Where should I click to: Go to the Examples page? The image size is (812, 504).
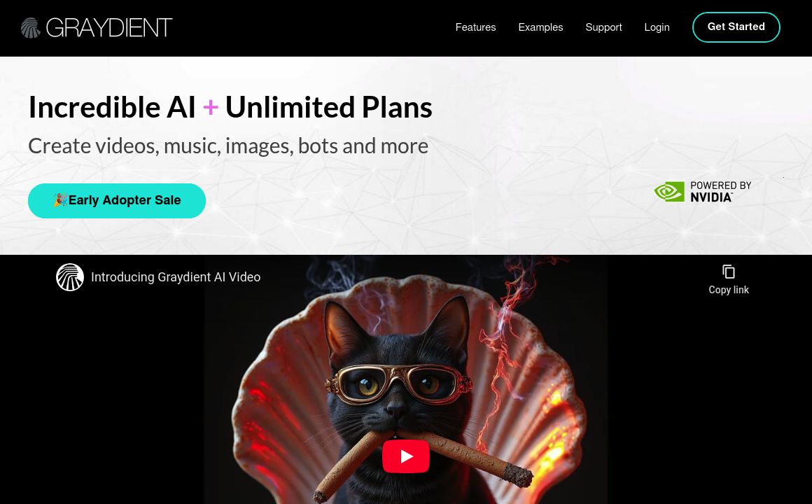pos(540,27)
